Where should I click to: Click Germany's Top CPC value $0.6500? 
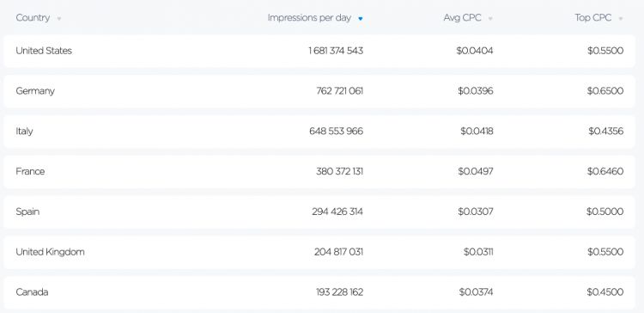605,91
